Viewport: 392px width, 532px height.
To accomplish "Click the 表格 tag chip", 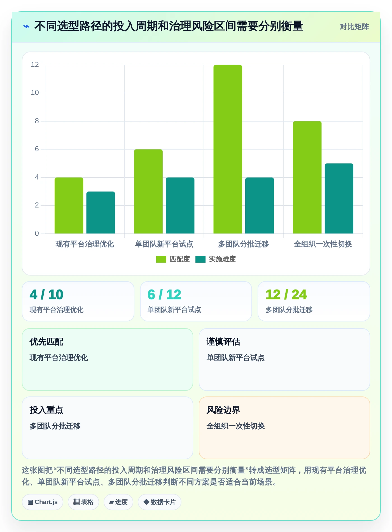I will 83,502.
